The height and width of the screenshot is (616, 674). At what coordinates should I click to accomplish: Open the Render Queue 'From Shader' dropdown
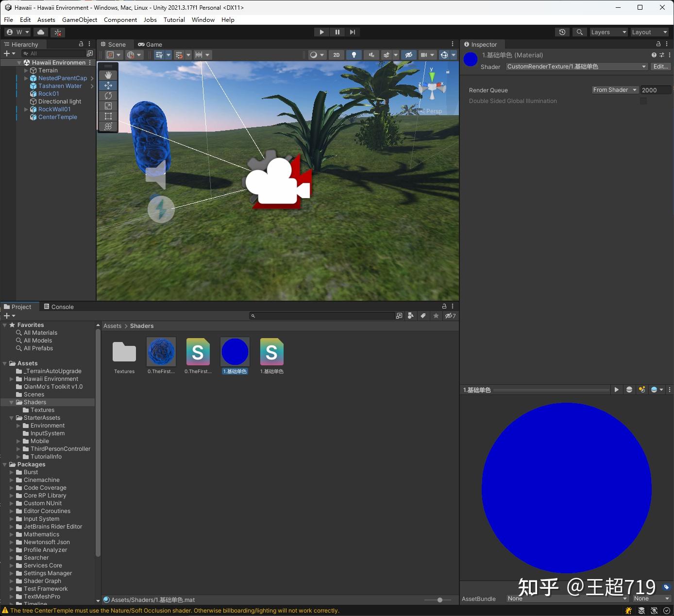(614, 90)
